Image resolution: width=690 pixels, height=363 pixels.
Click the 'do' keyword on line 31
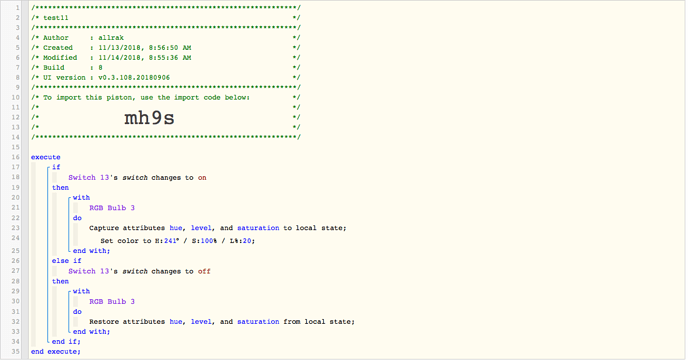77,312
